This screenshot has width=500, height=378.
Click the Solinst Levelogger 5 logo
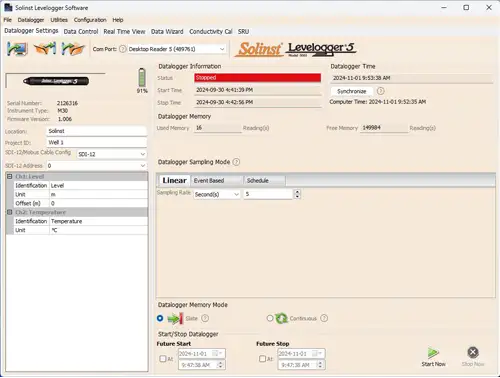tap(295, 49)
